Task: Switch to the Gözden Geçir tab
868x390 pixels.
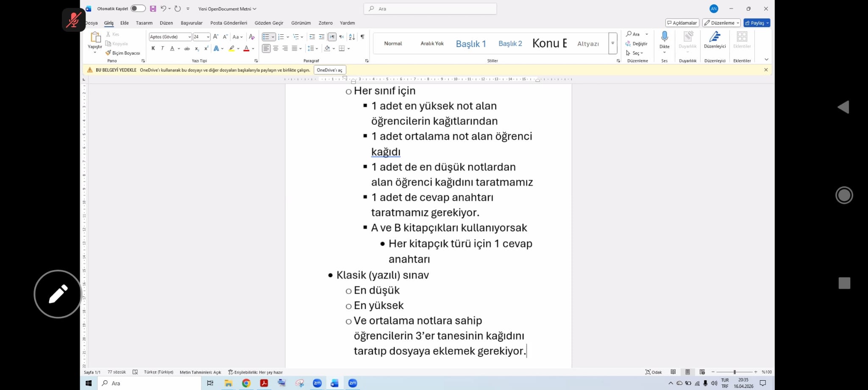Action: pyautogui.click(x=269, y=23)
